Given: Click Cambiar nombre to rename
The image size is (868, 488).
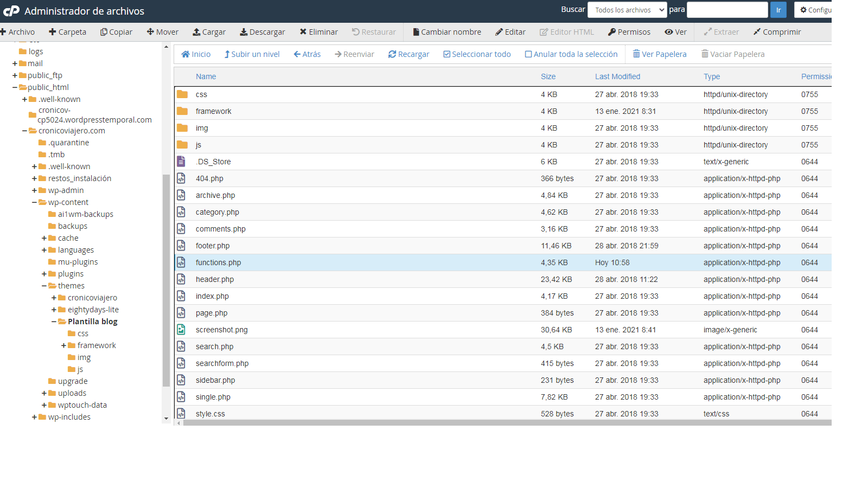Looking at the screenshot, I should pyautogui.click(x=447, y=32).
